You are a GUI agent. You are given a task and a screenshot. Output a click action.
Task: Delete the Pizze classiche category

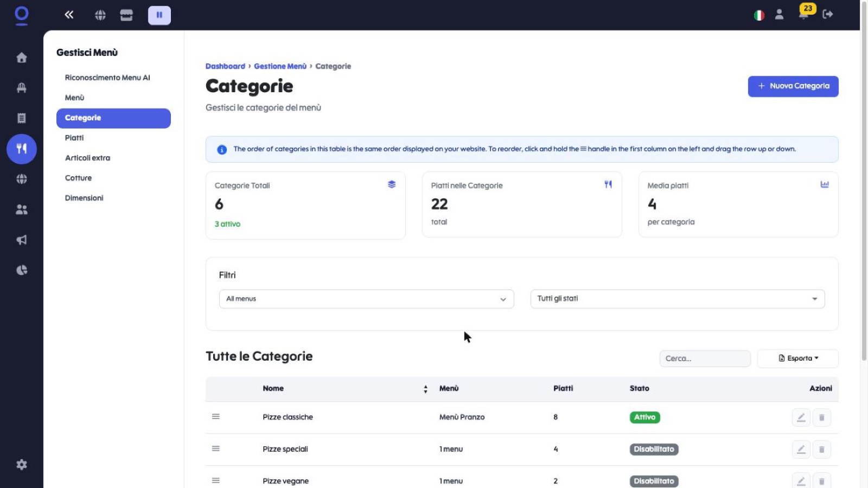point(822,418)
